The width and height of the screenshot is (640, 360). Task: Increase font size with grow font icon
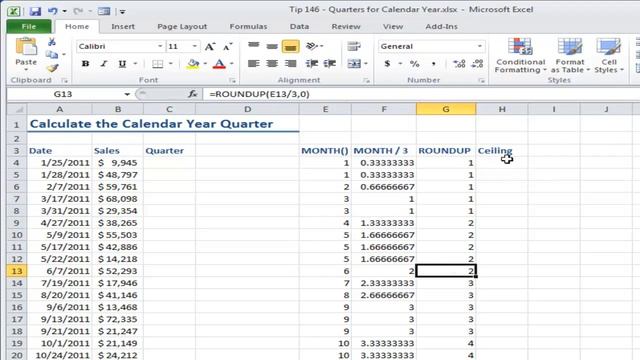coord(210,47)
